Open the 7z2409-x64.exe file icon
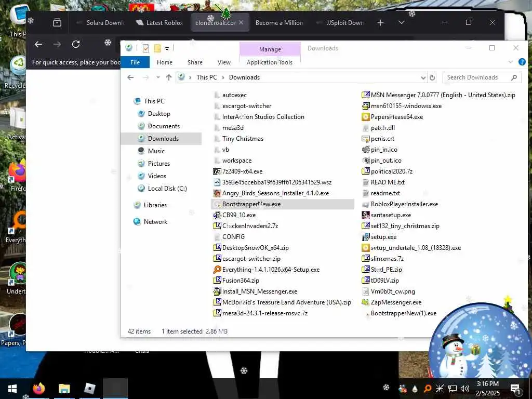The image size is (532, 399). (217, 171)
